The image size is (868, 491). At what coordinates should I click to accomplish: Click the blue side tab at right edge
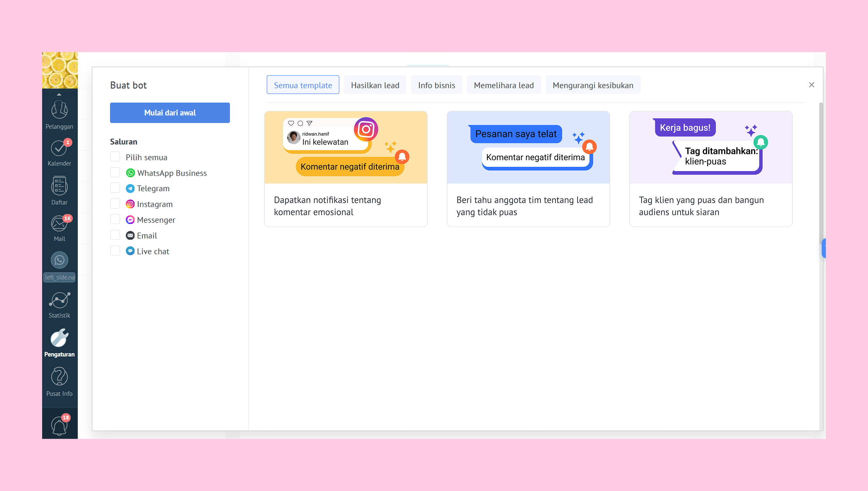click(x=824, y=248)
